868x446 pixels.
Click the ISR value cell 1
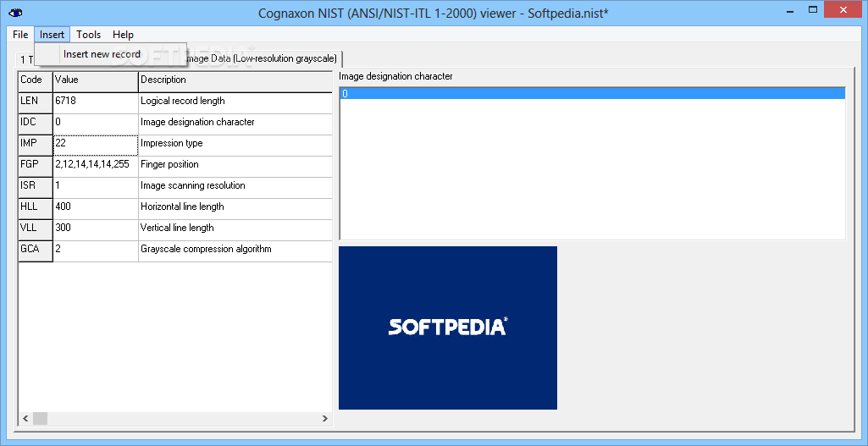(x=96, y=188)
